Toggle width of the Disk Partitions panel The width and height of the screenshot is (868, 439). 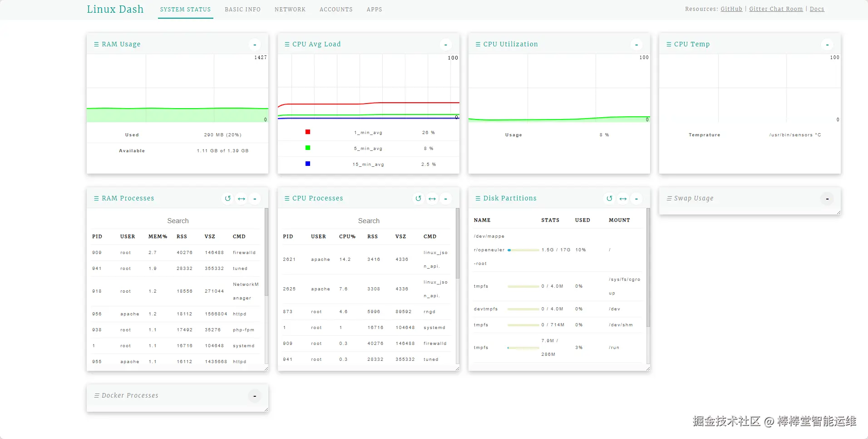[x=623, y=199]
